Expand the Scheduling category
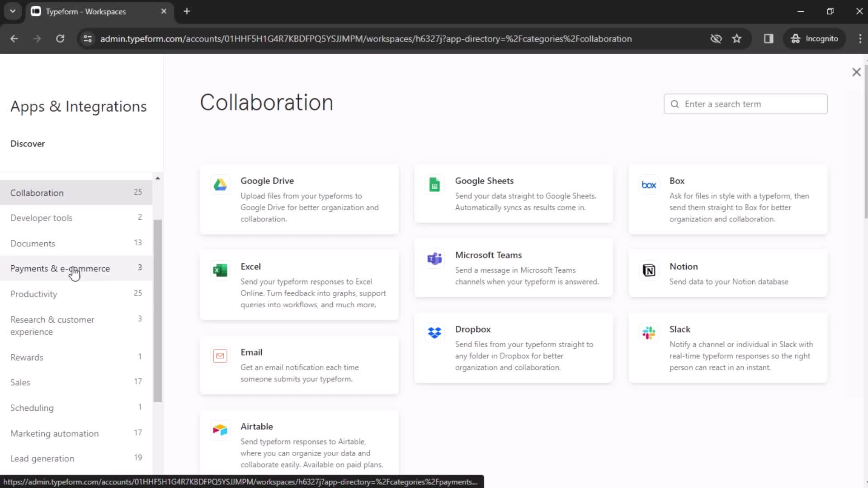Screen dimensions: 868x488 32,407
